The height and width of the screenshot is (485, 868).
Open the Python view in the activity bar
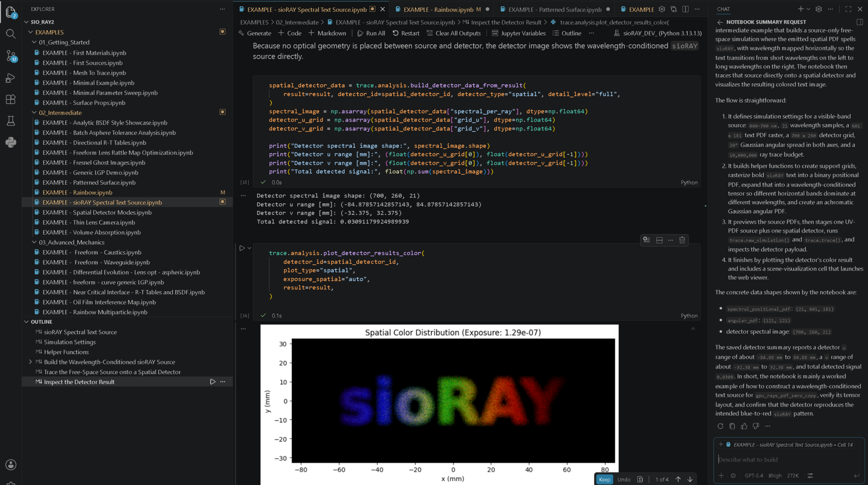coord(11,142)
